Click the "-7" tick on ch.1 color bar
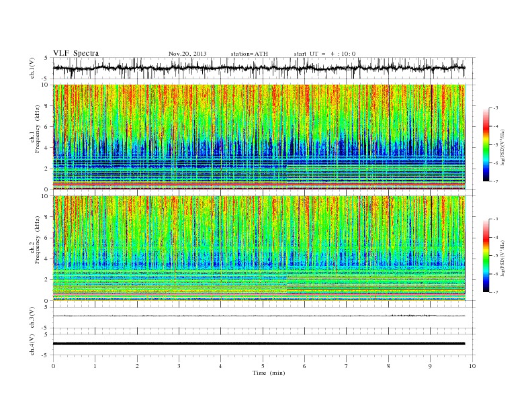532x411 pixels. pos(496,181)
